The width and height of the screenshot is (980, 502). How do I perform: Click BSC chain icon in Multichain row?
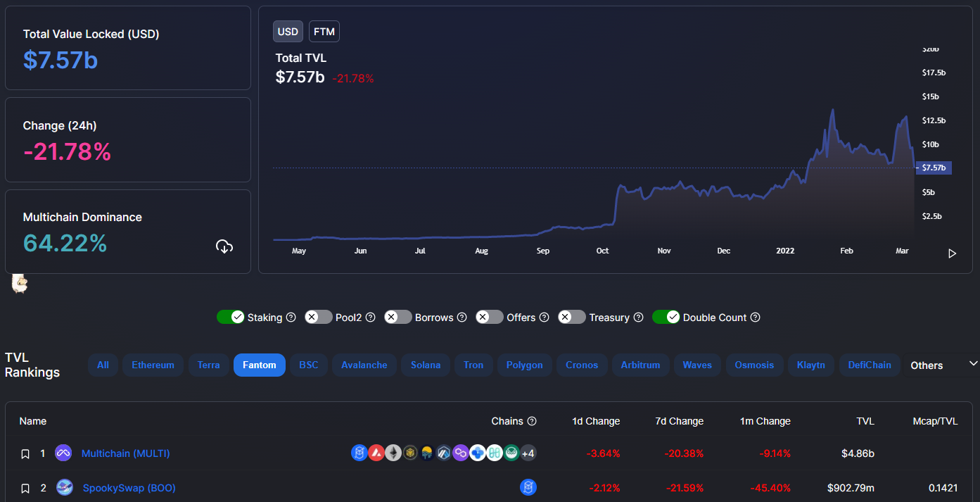410,453
